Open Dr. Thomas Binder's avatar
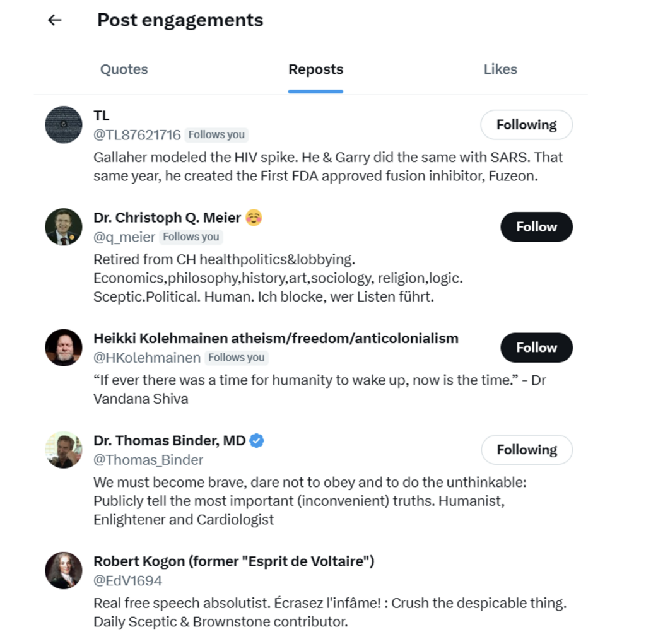 pos(64,450)
